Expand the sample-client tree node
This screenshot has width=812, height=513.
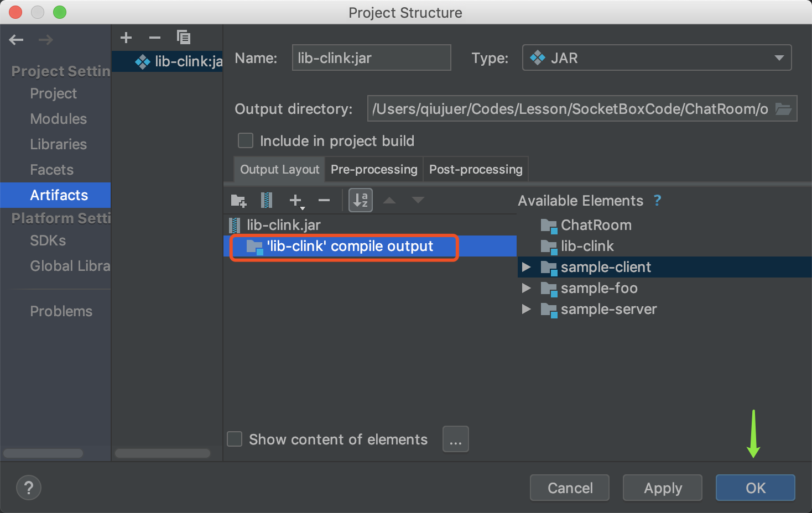click(527, 268)
